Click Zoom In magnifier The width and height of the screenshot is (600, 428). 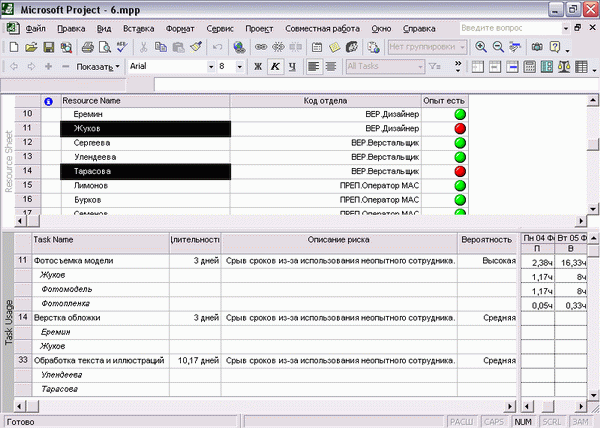click(x=481, y=47)
